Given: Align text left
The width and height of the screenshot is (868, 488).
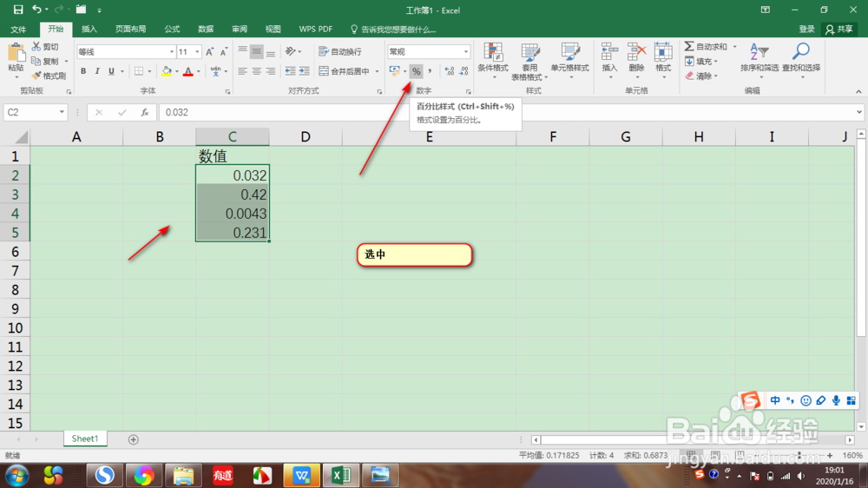Looking at the screenshot, I should tap(242, 71).
